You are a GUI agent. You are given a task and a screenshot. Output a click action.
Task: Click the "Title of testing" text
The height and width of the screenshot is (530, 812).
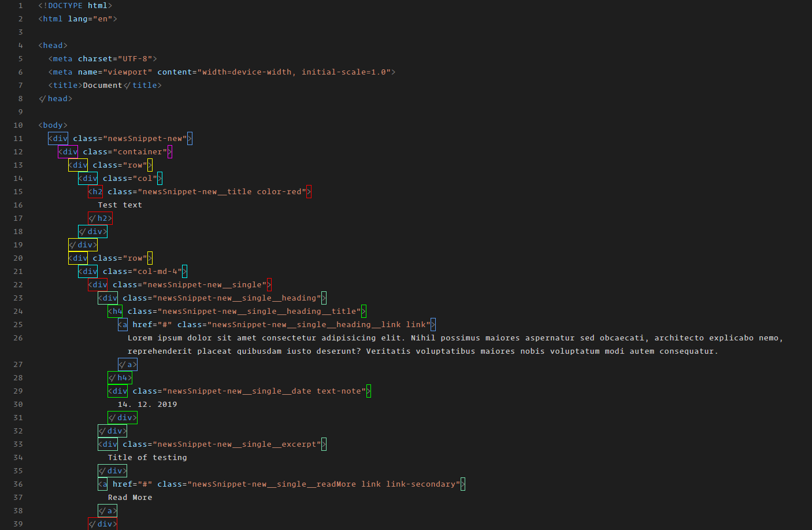pyautogui.click(x=147, y=458)
